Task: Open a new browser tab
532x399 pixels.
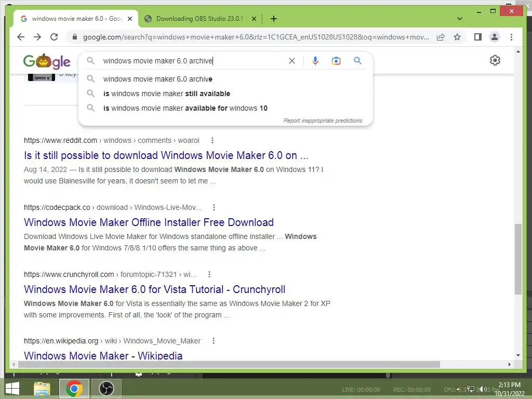Action: pos(274,19)
